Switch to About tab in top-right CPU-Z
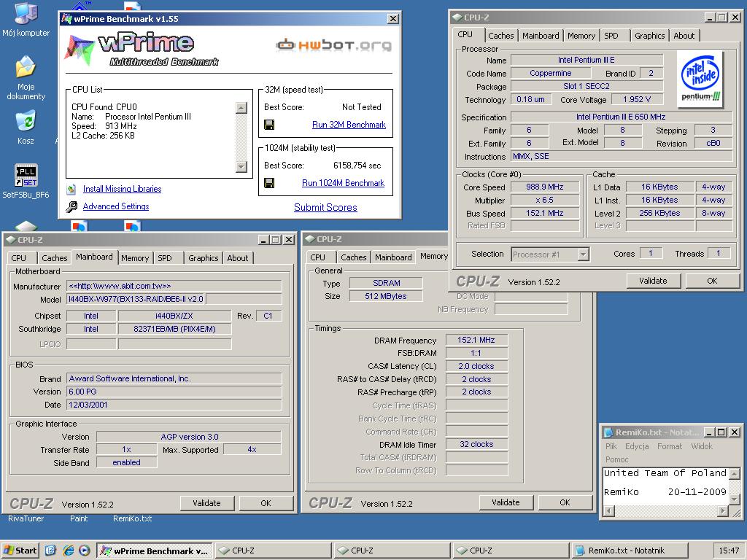This screenshot has height=560, width=747. pyautogui.click(x=684, y=36)
